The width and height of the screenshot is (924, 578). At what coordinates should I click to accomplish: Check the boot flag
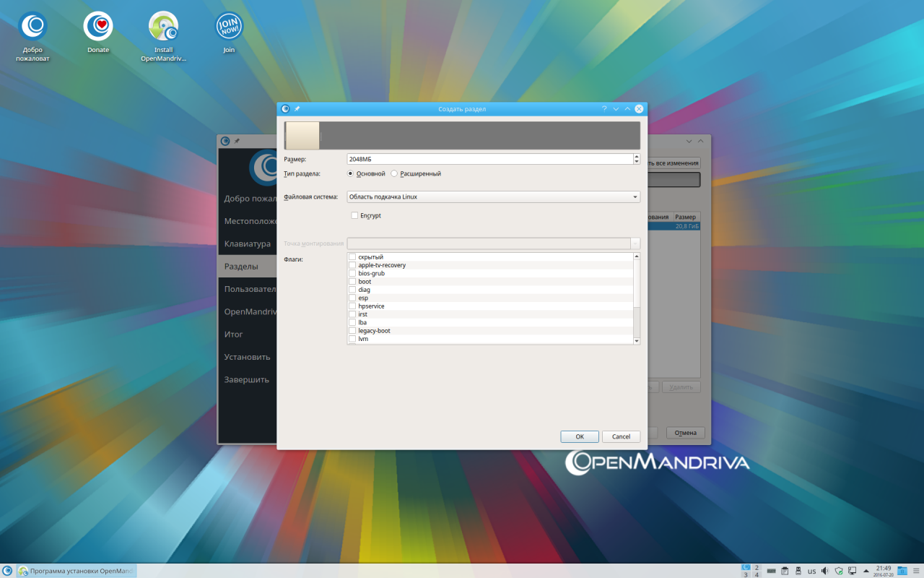(352, 282)
